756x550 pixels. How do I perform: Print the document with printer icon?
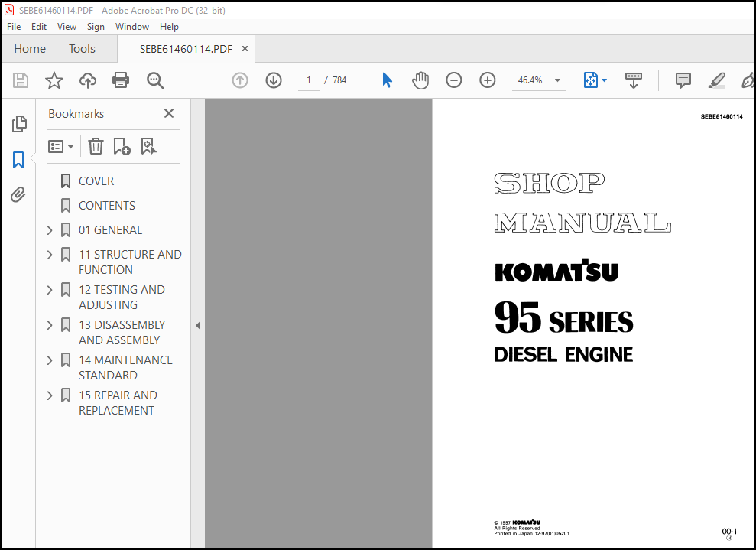click(x=121, y=80)
